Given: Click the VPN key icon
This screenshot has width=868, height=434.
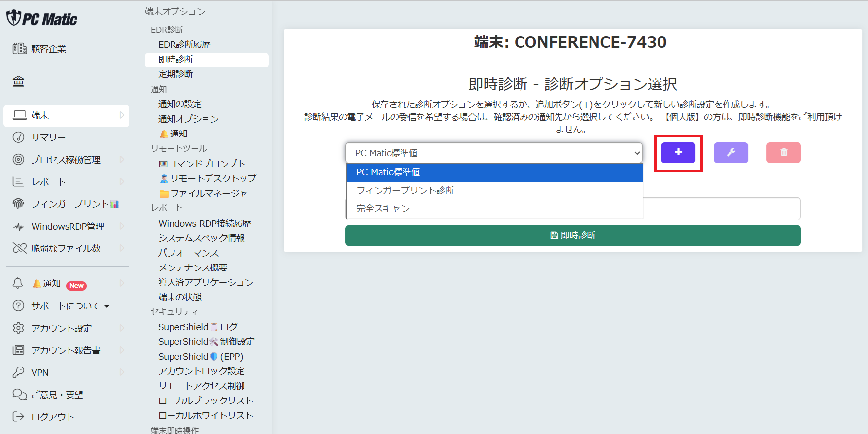Looking at the screenshot, I should (x=18, y=372).
